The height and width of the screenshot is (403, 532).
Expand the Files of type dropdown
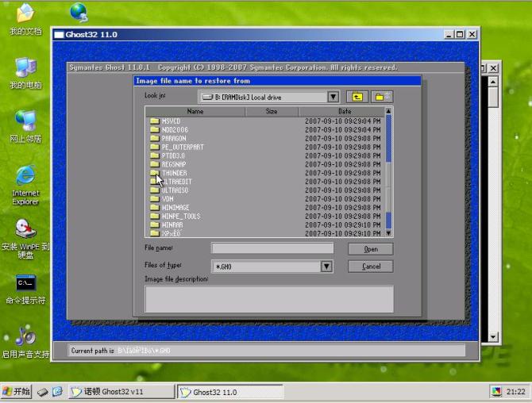(x=326, y=267)
